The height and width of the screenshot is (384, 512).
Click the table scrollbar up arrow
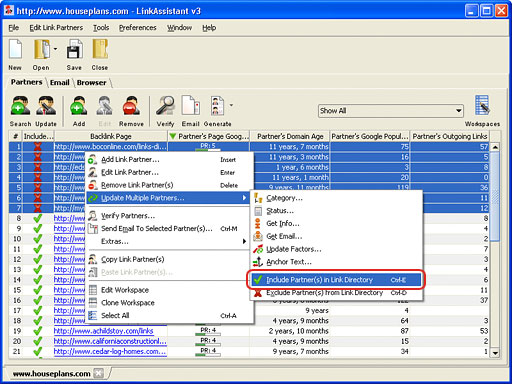[x=495, y=147]
